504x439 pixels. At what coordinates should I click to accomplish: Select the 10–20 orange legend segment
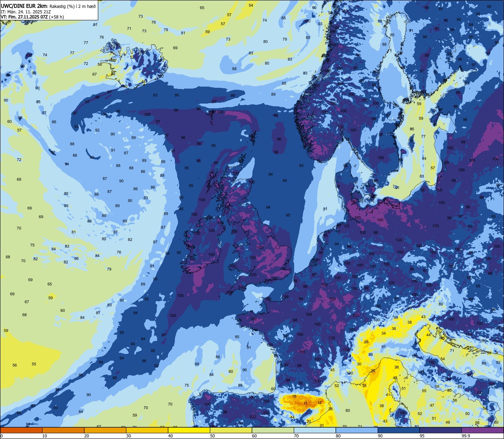(63, 430)
